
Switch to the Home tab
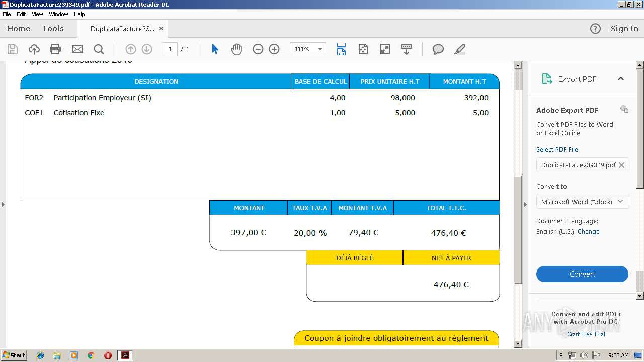19,29
